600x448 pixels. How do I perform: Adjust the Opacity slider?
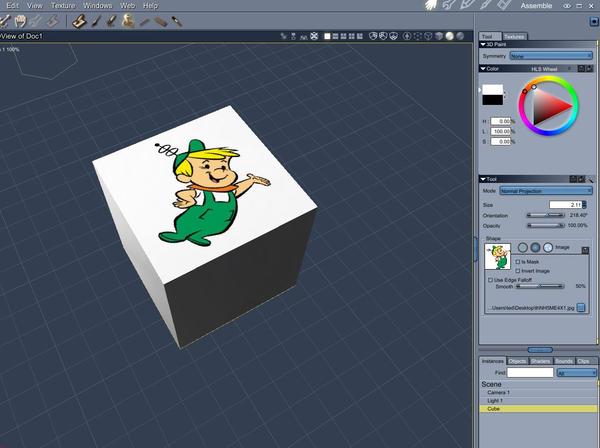(x=546, y=226)
